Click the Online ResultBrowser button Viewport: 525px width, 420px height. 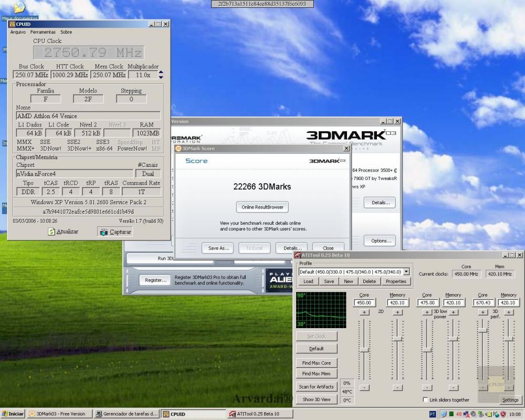(262, 207)
